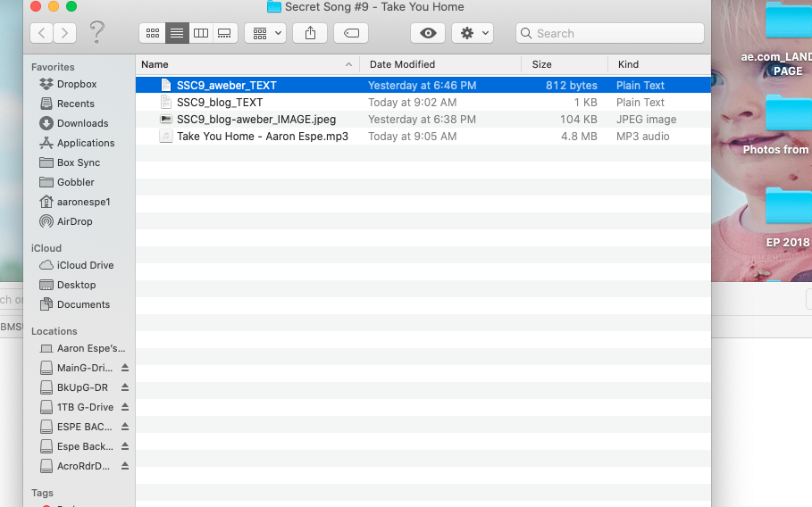
Task: Go back with the left chevron button
Action: [x=42, y=33]
